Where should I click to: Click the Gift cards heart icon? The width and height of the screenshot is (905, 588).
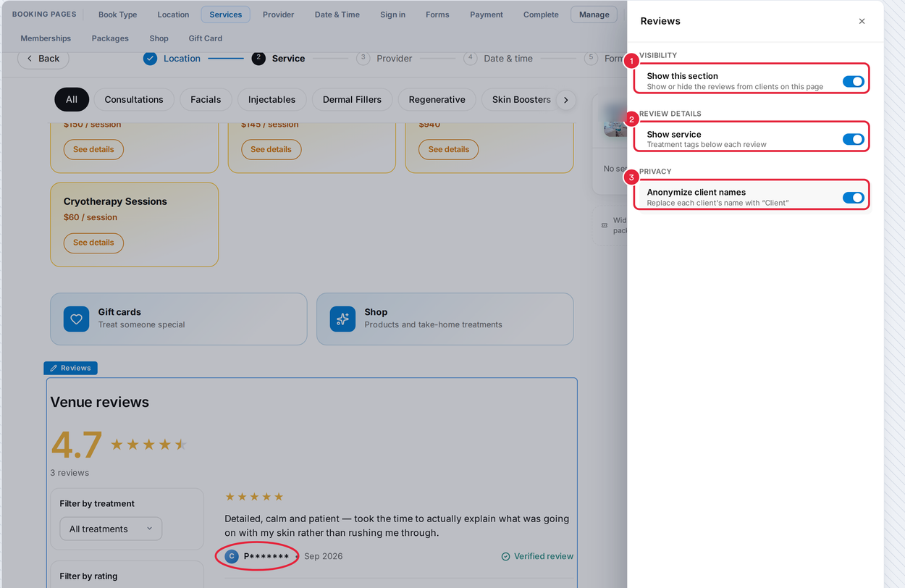click(76, 319)
